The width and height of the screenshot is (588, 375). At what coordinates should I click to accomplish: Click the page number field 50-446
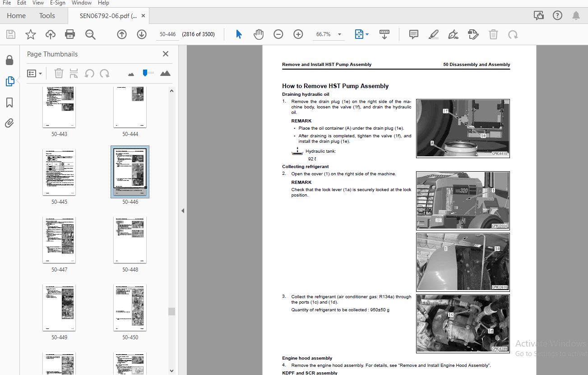click(x=167, y=34)
